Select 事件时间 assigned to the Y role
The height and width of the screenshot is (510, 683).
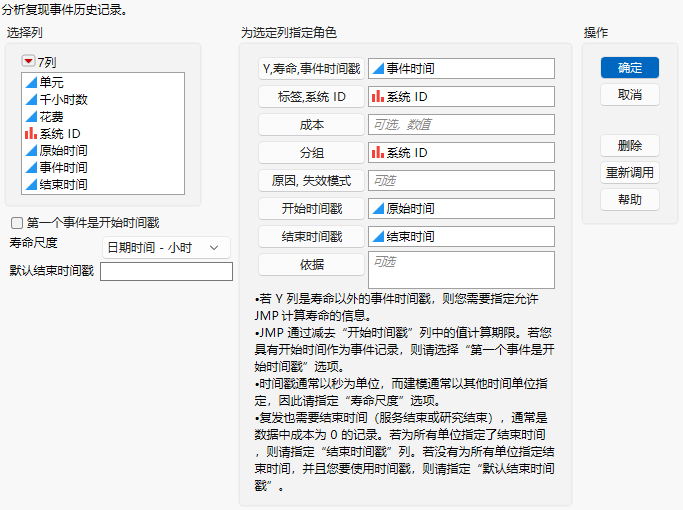pyautogui.click(x=461, y=69)
